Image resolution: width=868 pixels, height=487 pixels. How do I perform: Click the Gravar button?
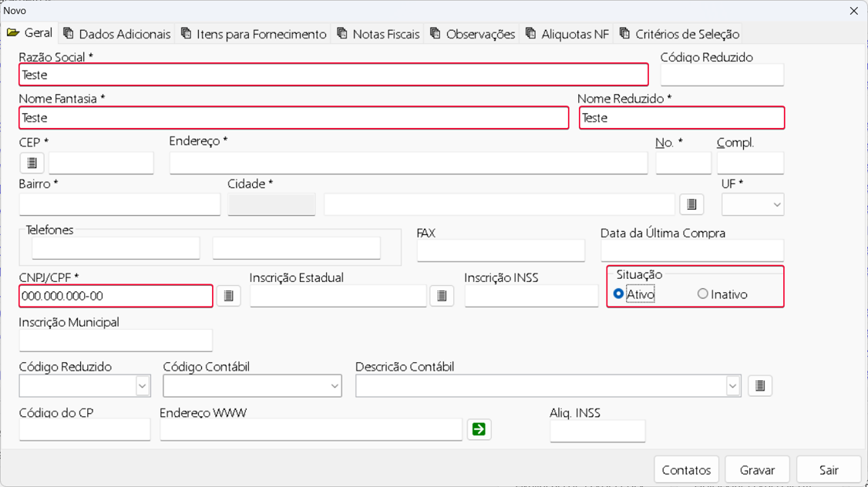[757, 470]
